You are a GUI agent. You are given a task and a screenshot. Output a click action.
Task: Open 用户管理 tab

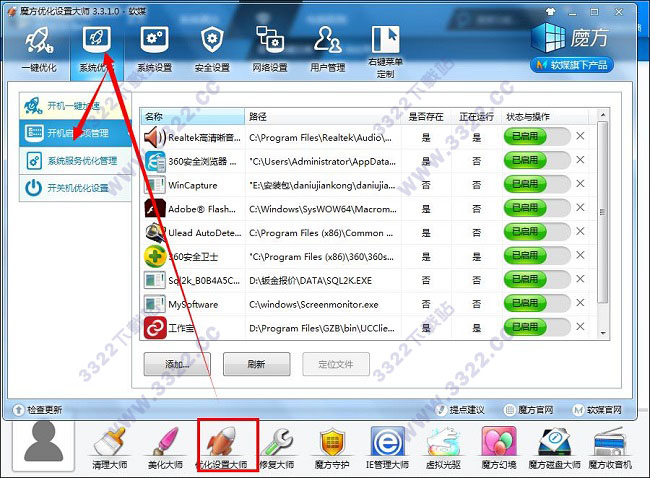click(x=327, y=50)
